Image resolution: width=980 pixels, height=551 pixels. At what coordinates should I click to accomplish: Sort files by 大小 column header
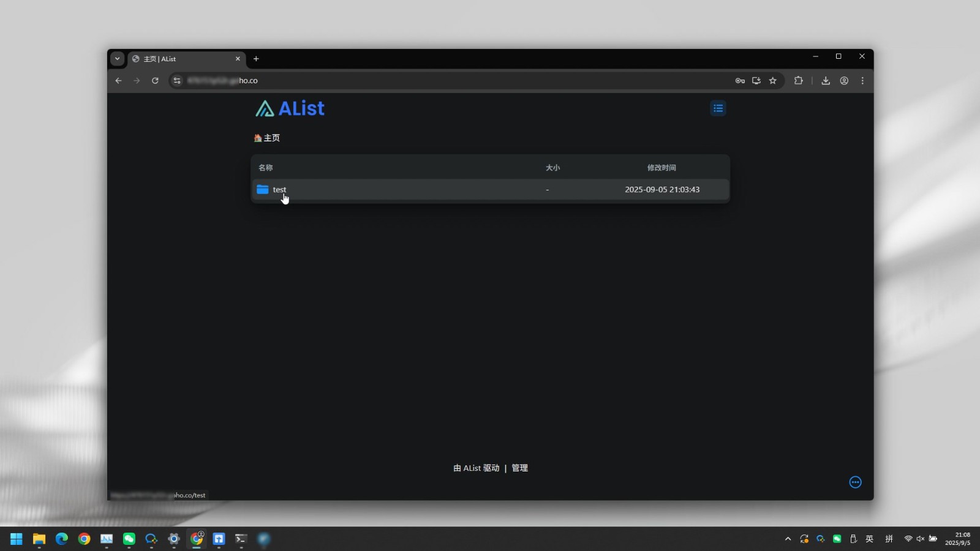click(552, 168)
